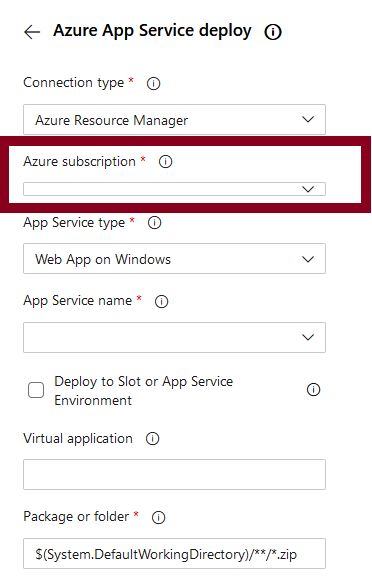Viewport: 372px width, 578px height.
Task: Click the Connection type label
Action: (73, 83)
